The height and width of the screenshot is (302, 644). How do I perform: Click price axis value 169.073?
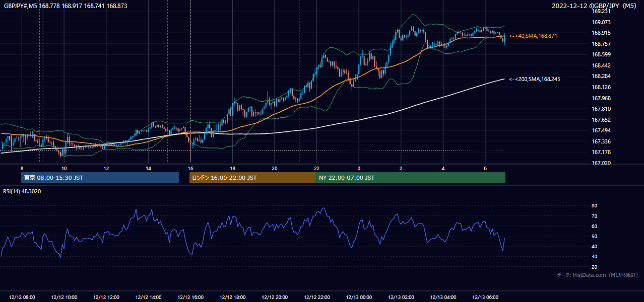[601, 22]
